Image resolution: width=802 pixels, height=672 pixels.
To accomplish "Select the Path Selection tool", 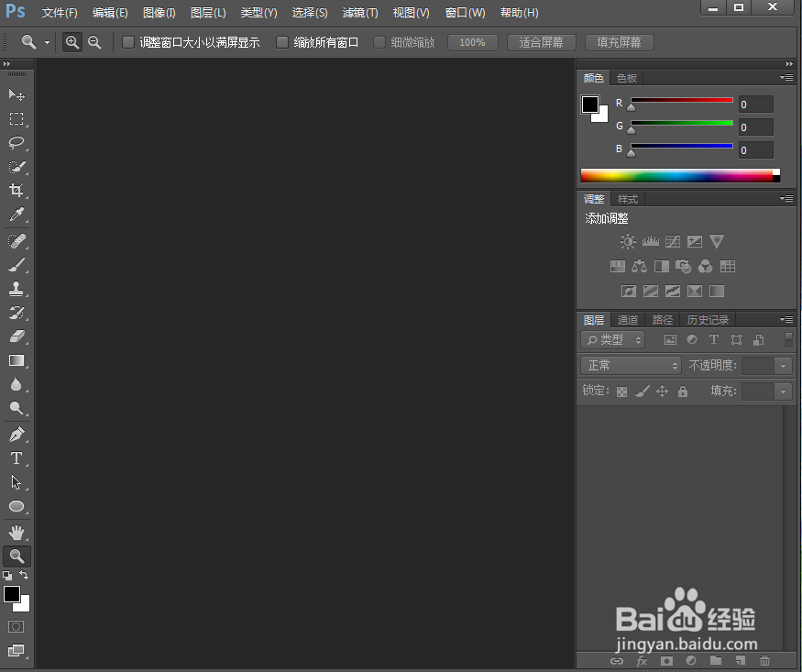I will pos(16,481).
